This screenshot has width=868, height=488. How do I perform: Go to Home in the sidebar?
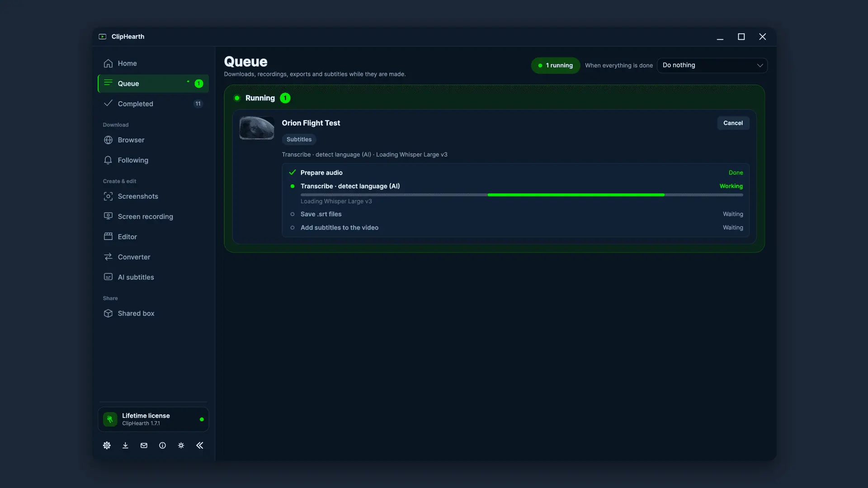click(153, 63)
